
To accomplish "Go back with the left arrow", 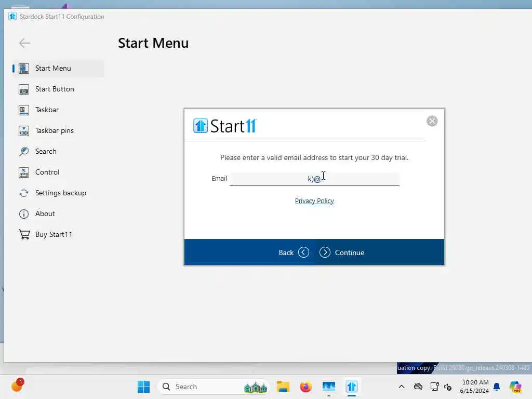I will click(x=24, y=43).
